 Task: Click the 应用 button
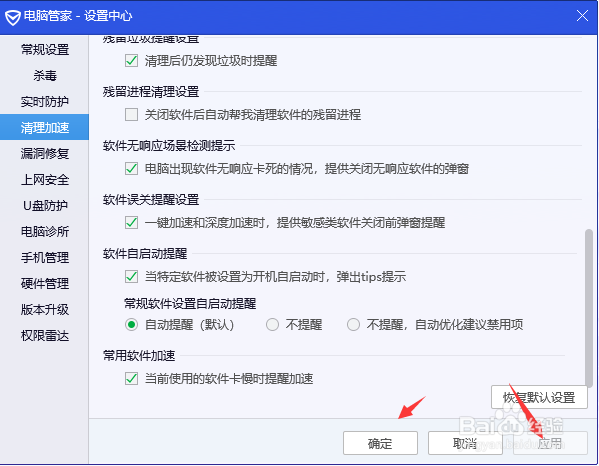pyautogui.click(x=550, y=443)
